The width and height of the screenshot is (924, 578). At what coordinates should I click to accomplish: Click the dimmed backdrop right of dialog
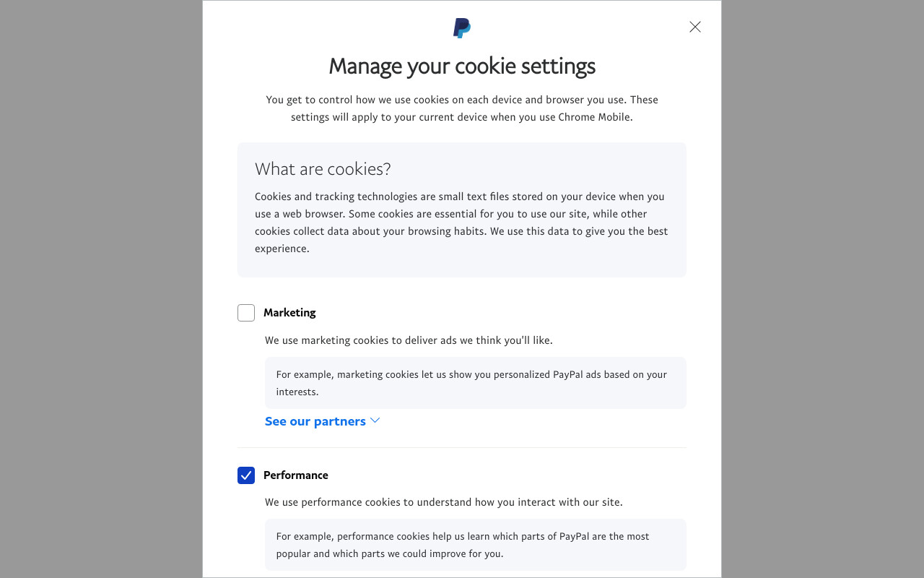[823, 289]
